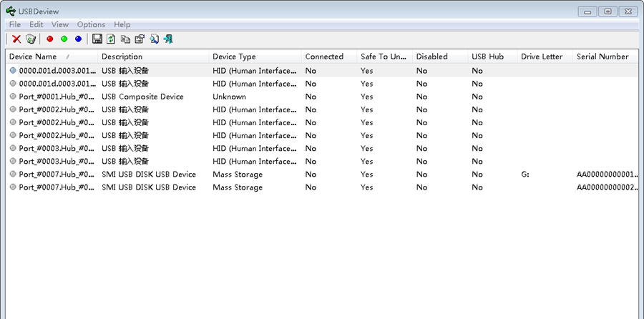
Task: Open Find with the magnifier icon
Action: click(154, 39)
